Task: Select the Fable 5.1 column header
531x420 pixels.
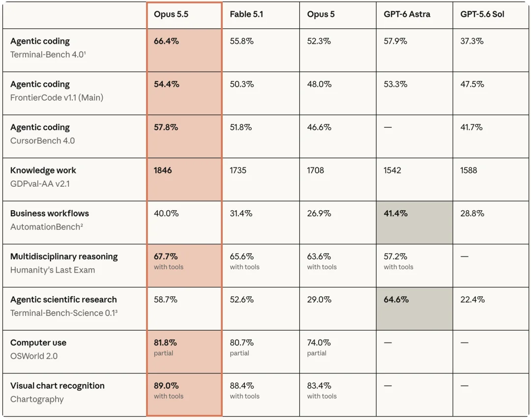Action: click(x=246, y=14)
